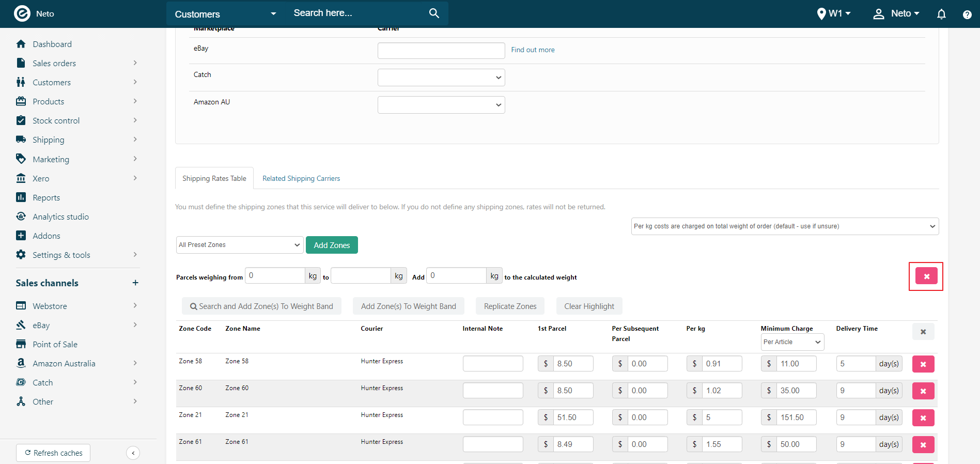Click the search magnifier icon
980x464 pixels.
coord(434,13)
